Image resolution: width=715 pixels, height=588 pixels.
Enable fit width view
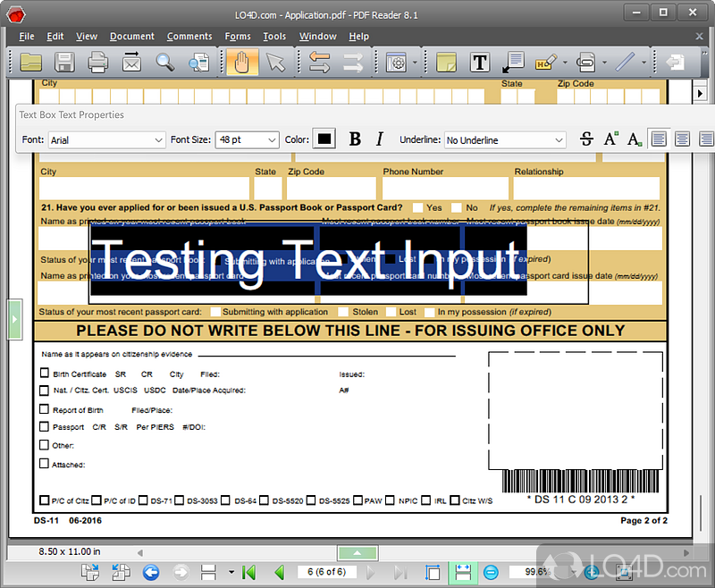pos(463,573)
